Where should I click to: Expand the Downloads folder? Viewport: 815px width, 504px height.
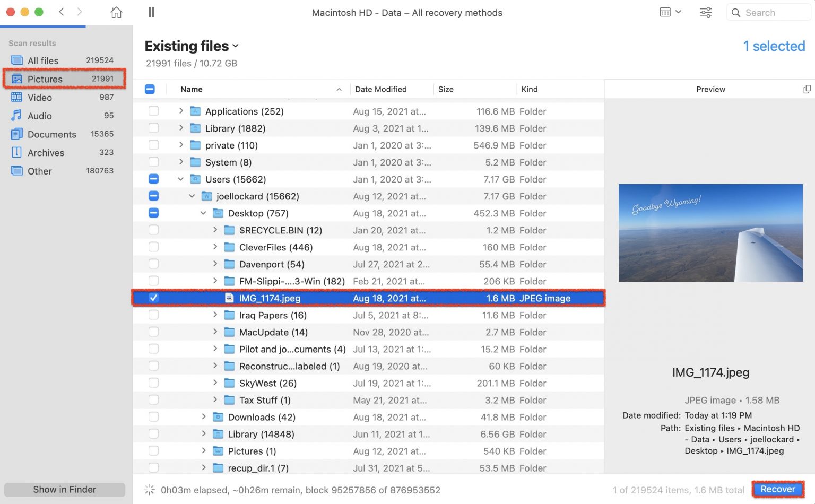[x=203, y=417]
